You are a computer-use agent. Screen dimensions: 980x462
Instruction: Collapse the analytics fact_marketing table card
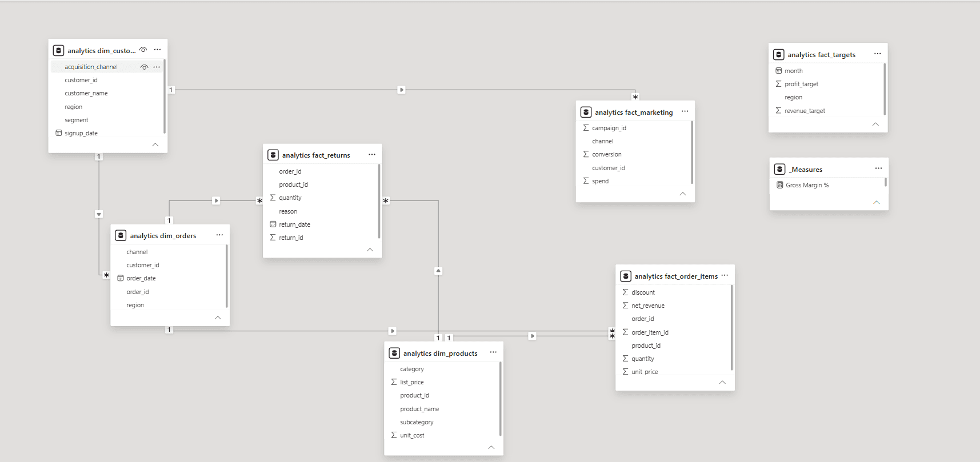pyautogui.click(x=683, y=194)
